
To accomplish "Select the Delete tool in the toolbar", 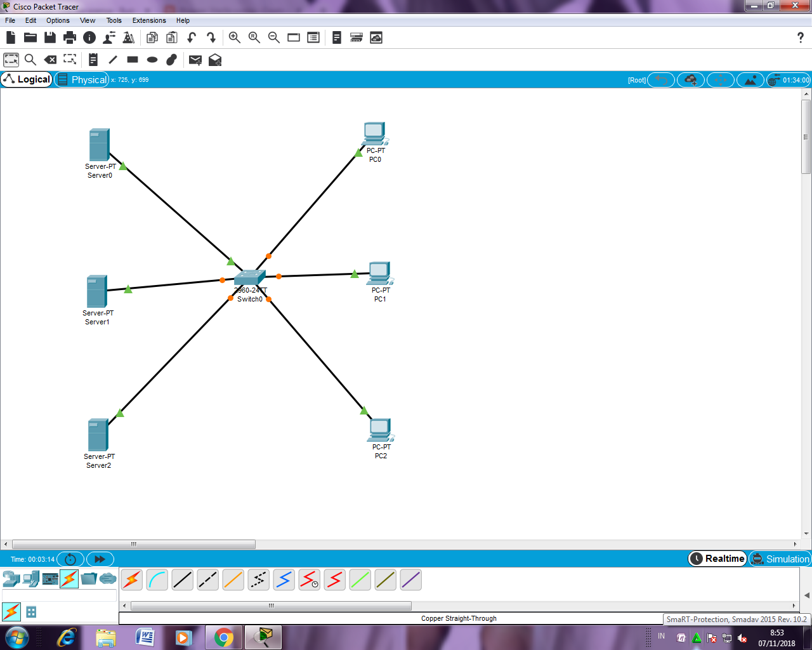I will [x=50, y=60].
